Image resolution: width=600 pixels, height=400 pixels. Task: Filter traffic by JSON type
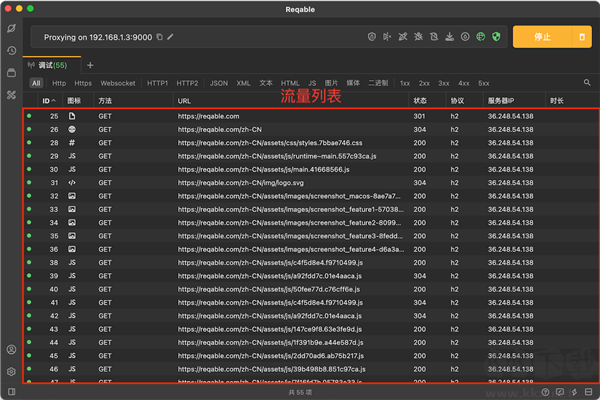pyautogui.click(x=218, y=83)
